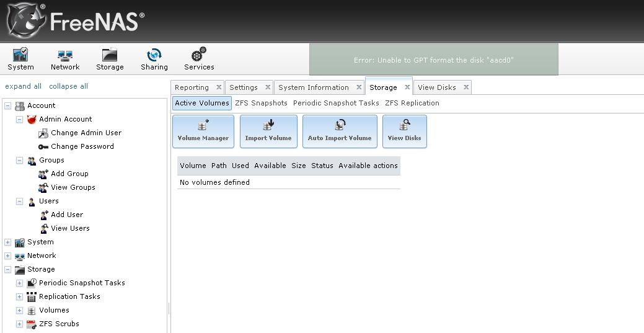The height and width of the screenshot is (333, 644).
Task: Expand the System tree node
Action: (x=7, y=242)
